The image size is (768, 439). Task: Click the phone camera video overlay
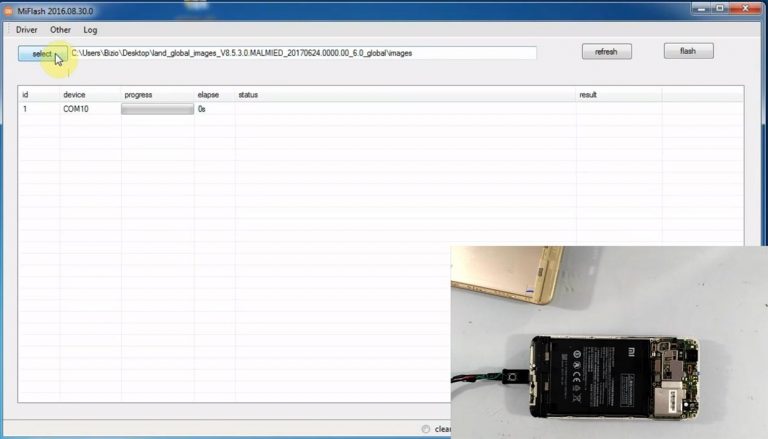(609, 342)
